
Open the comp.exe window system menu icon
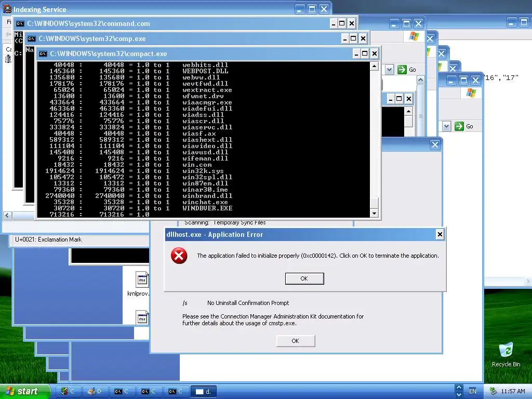[32, 38]
